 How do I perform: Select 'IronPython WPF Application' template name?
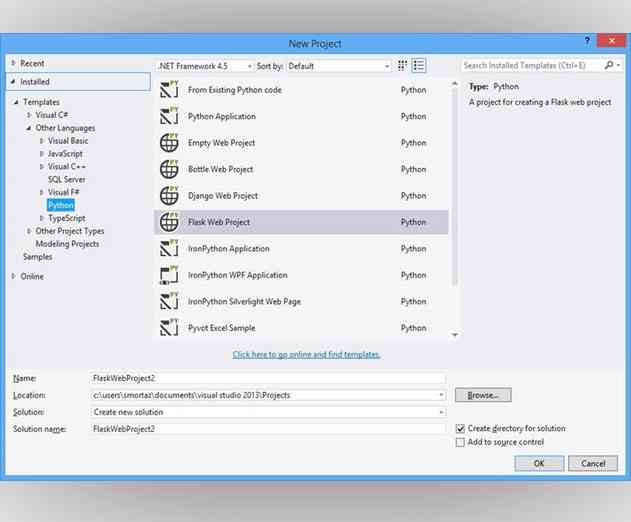238,275
